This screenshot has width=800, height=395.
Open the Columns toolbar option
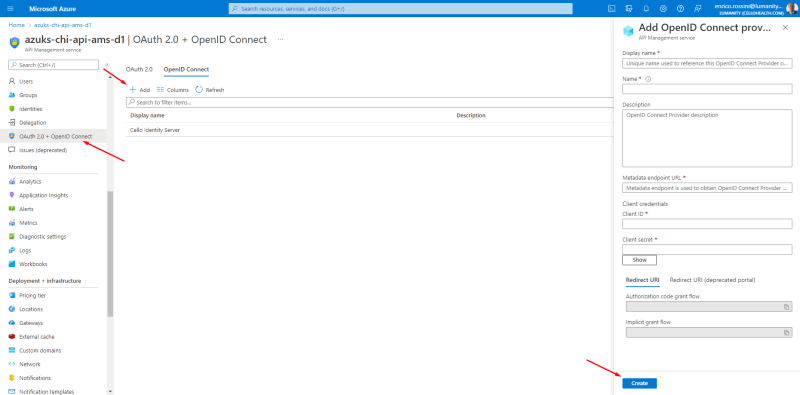tap(172, 90)
